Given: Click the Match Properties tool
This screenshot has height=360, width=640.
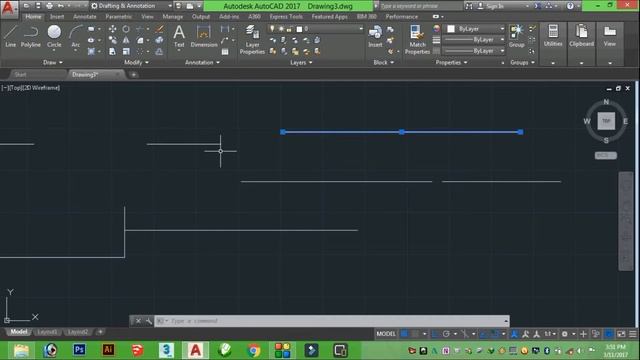Looking at the screenshot, I should click(417, 39).
